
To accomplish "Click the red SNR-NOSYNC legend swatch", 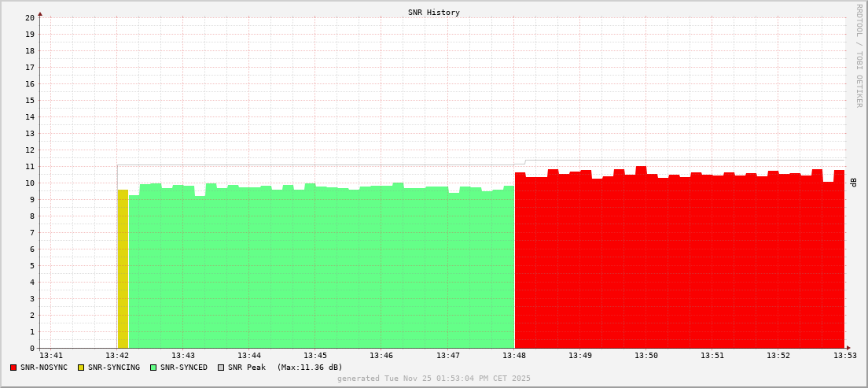I will click(x=13, y=368).
